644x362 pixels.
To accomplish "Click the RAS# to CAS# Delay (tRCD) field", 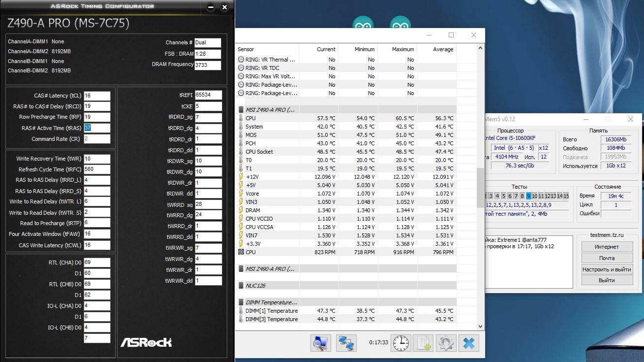I will pyautogui.click(x=97, y=106).
